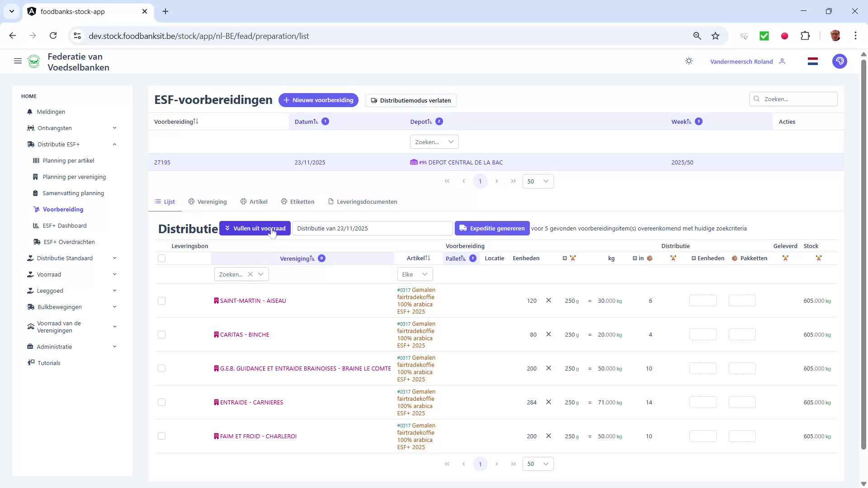868x488 pixels.
Task: Click the Federatie van Voedselbanken logo
Action: 34,61
